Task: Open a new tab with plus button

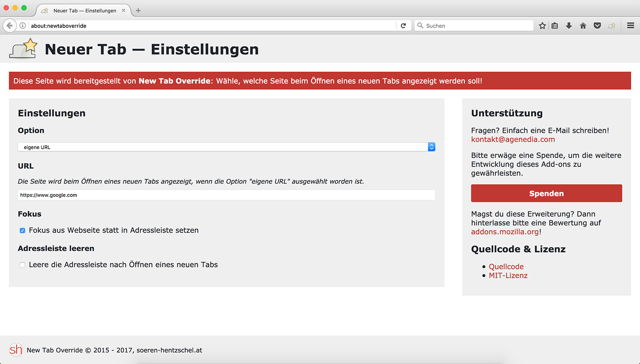Action: 138,11
